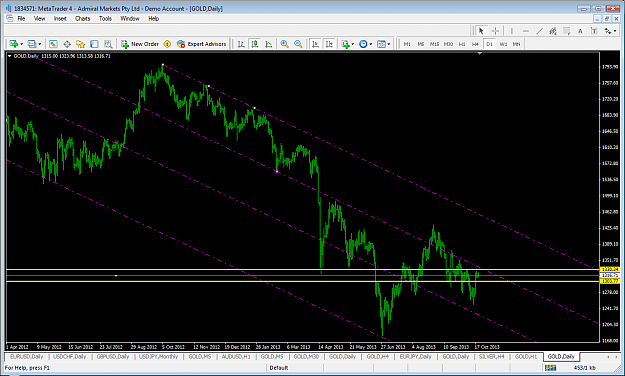Select the M30 timeframe

[448, 44]
